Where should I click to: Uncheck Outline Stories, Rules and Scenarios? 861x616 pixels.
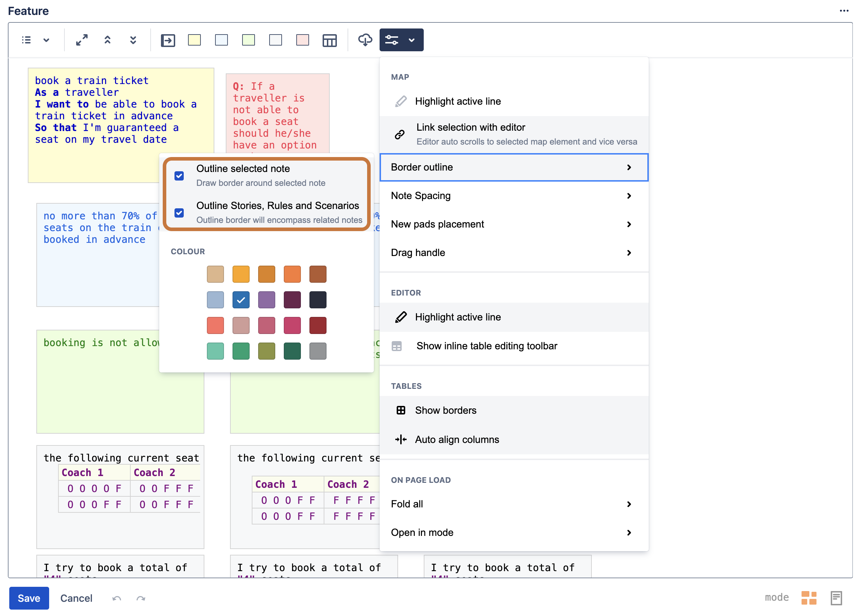(x=179, y=213)
